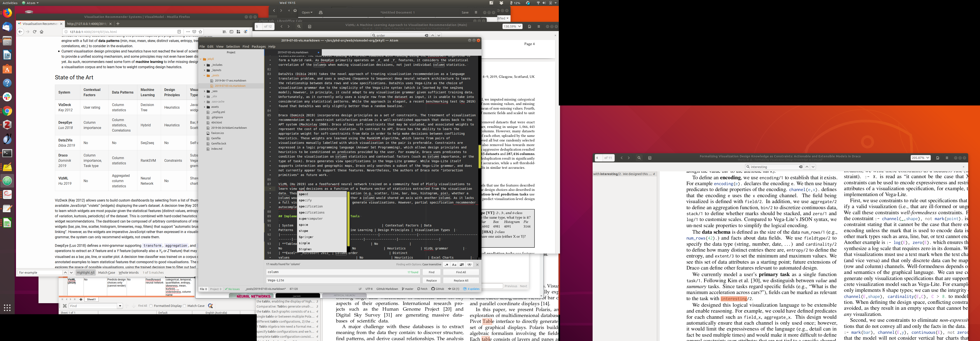Open Firefox library icon in toolbar
The width and height of the screenshot is (980, 341).
[224, 31]
